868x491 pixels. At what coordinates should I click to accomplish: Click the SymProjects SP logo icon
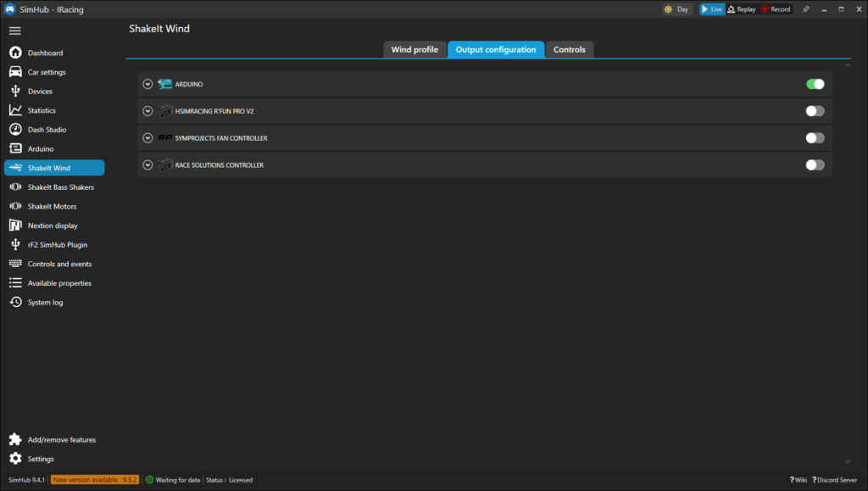point(165,138)
